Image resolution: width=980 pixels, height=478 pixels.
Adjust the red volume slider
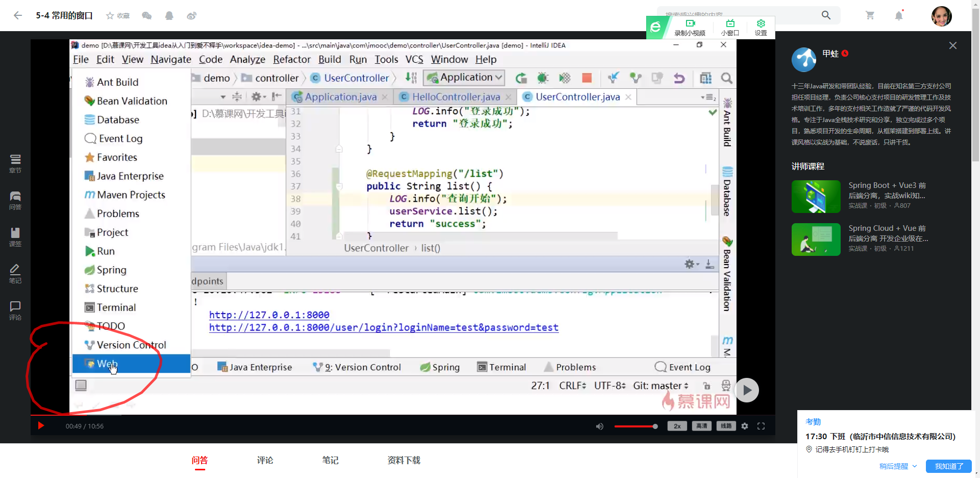[x=636, y=426]
